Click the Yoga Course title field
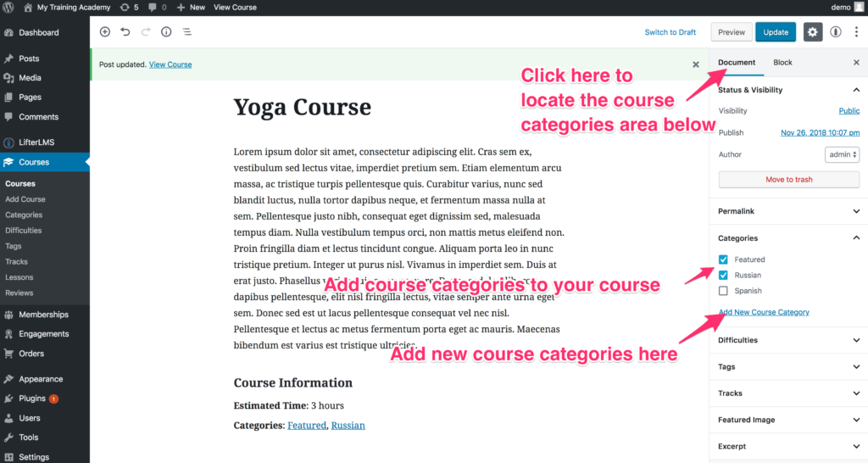This screenshot has width=868, height=463. [x=303, y=108]
